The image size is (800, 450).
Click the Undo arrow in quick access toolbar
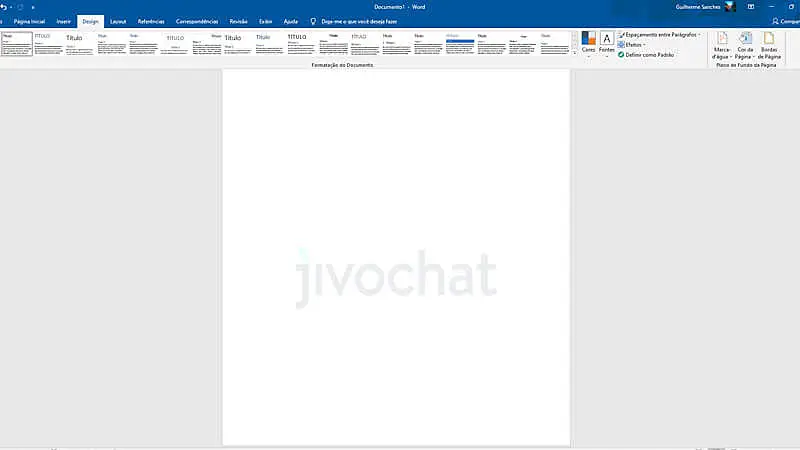tap(5, 6)
